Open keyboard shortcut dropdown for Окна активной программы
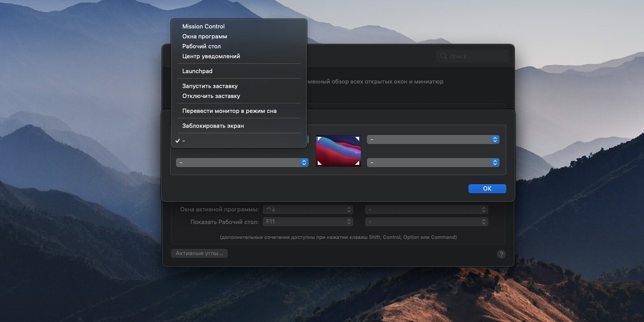The width and height of the screenshot is (644, 322). click(308, 210)
